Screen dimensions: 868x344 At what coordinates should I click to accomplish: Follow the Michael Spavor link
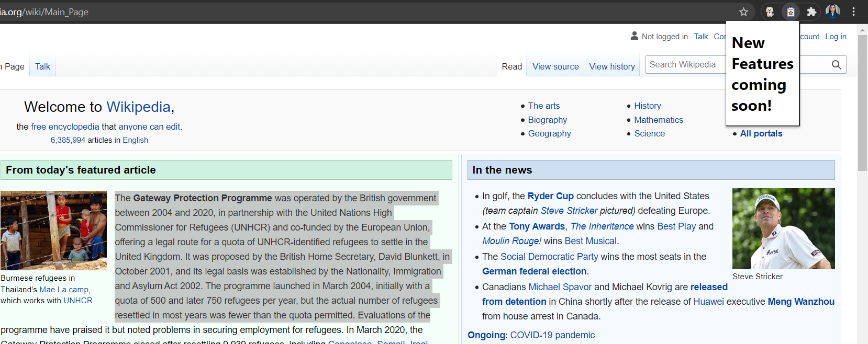[x=560, y=287]
